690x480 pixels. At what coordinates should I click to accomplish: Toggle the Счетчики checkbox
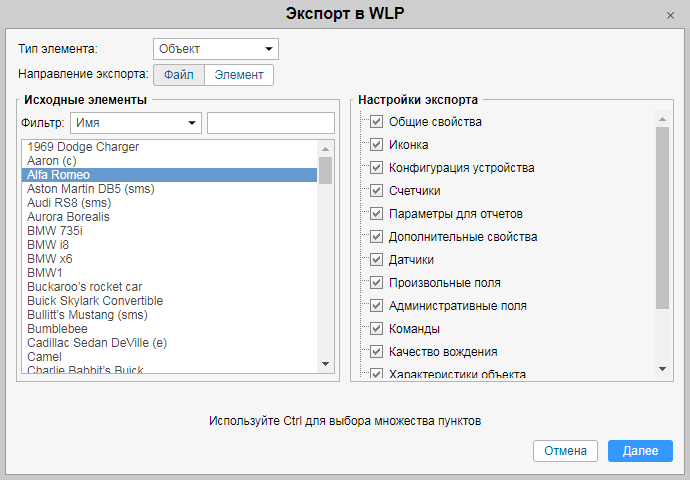(377, 191)
